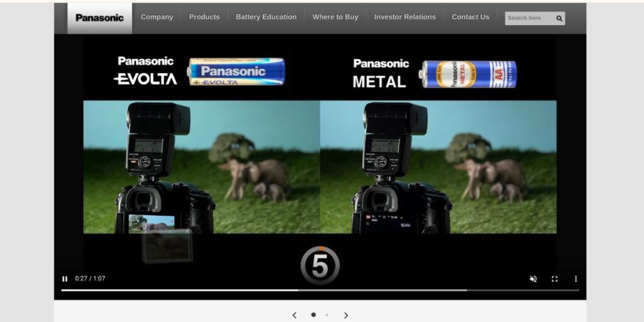Viewport: 644px width, 322px height.
Task: Open Where to Buy page
Action: (335, 17)
